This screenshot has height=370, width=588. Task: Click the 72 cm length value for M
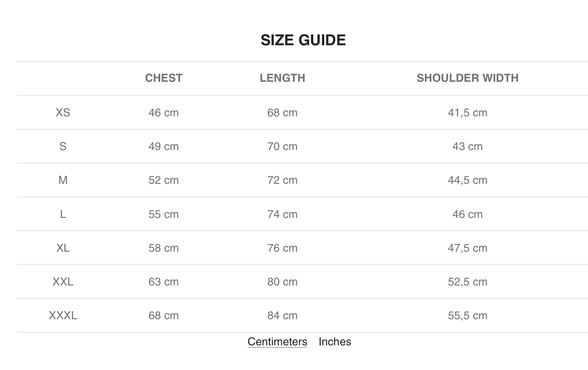point(282,180)
